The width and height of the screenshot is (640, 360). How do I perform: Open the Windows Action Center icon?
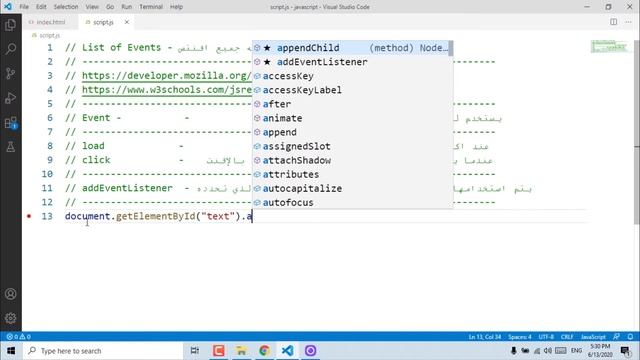pos(625,351)
